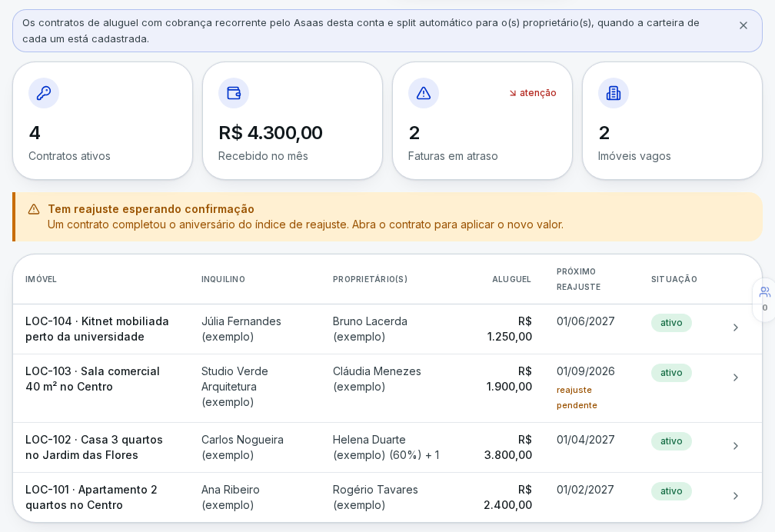Click rent value 'R$ 2.400,00'
The height and width of the screenshot is (532, 775).
coord(508,497)
